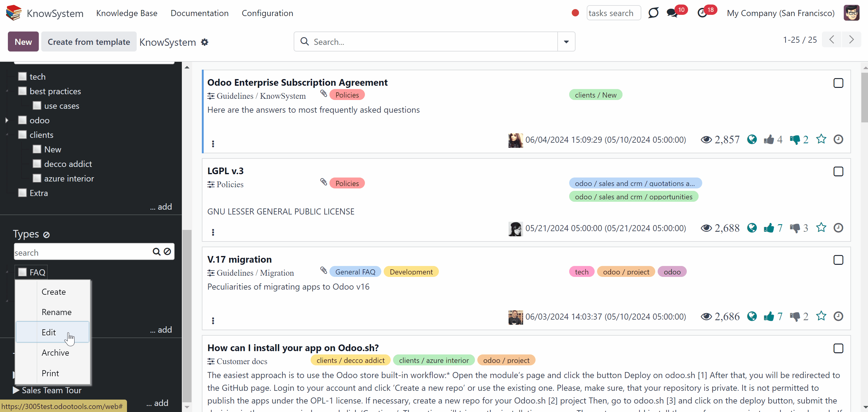Select the clients tag checkbox
This screenshot has height=412, width=868.
tap(22, 135)
